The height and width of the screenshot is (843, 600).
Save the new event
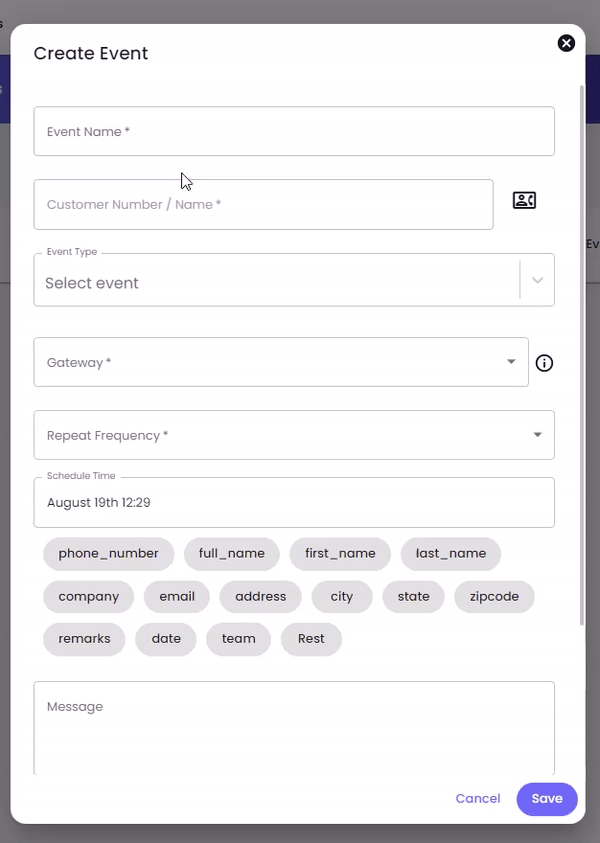coord(547,799)
